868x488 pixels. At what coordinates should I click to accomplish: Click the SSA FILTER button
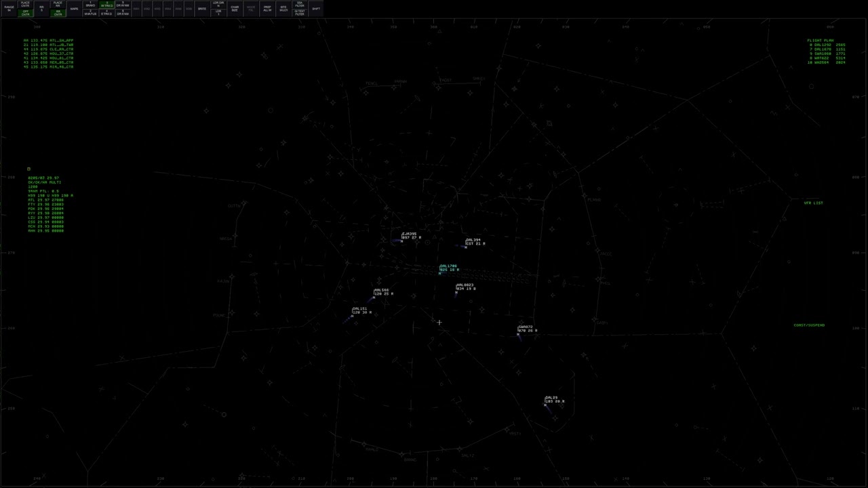point(300,4)
